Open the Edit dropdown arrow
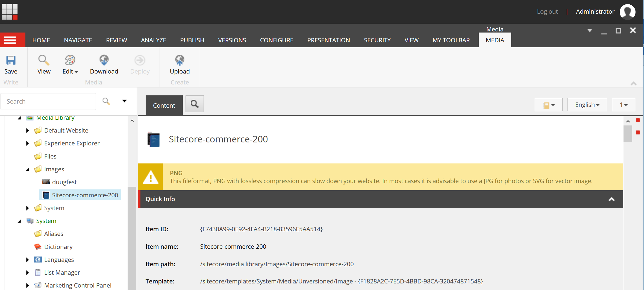 pos(77,72)
